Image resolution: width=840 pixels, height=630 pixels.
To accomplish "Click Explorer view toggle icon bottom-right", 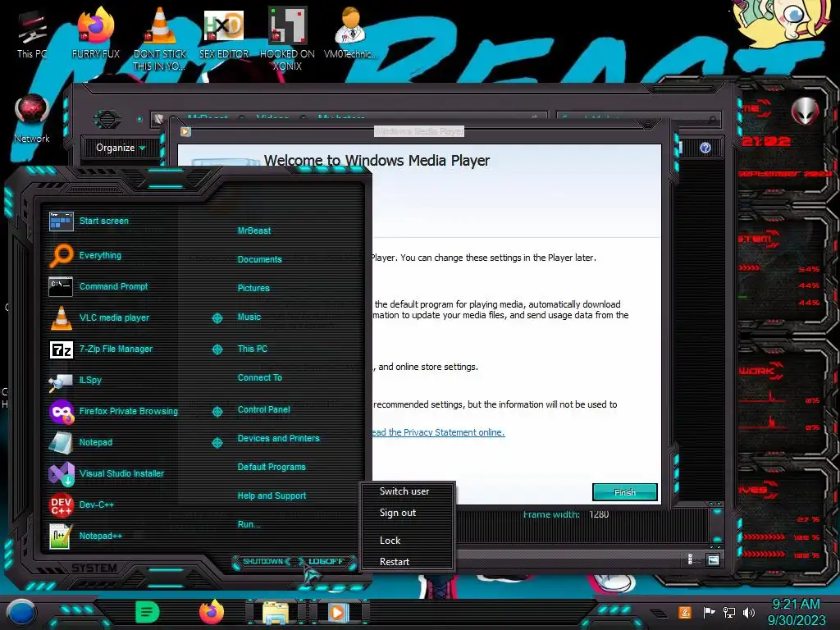I will point(713,559).
